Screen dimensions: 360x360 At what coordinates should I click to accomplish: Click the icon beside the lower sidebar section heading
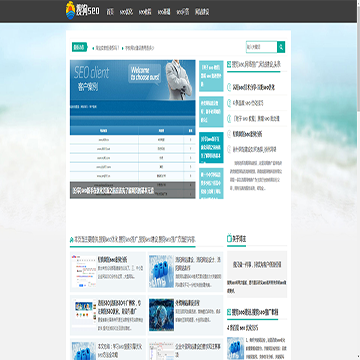pyautogui.click(x=229, y=312)
